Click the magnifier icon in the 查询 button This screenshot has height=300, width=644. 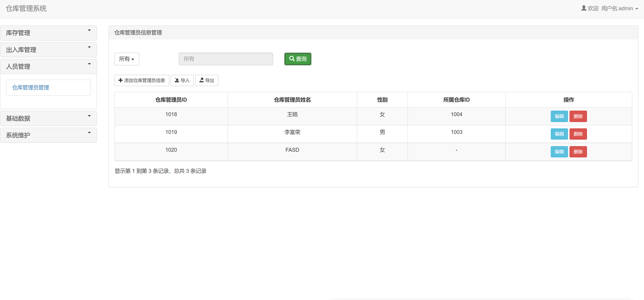(x=292, y=59)
